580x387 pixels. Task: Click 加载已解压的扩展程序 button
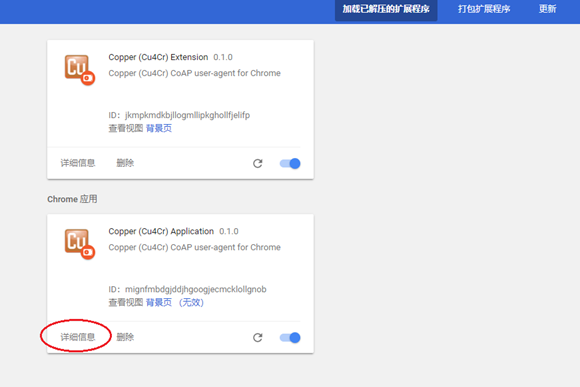point(386,9)
